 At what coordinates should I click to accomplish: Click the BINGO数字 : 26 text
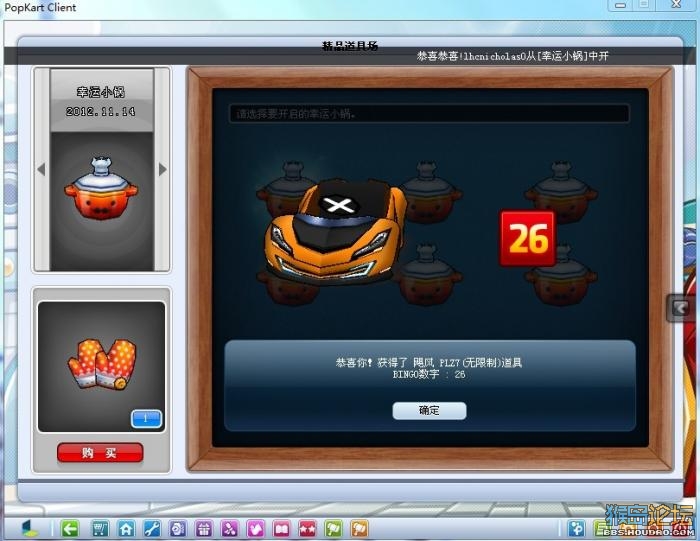429,375
